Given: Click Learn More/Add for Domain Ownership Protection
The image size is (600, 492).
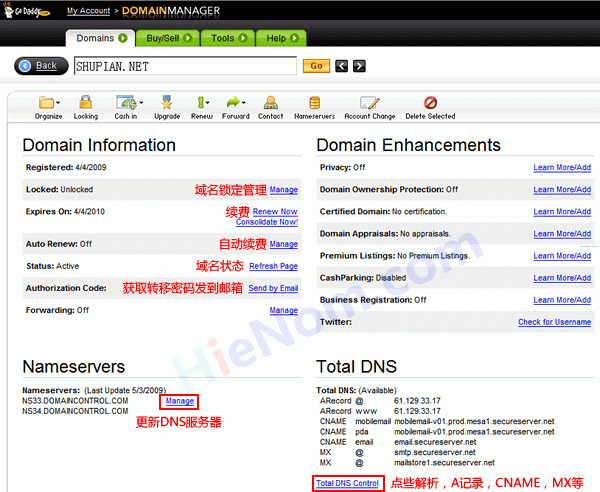Looking at the screenshot, I should pos(562,190).
